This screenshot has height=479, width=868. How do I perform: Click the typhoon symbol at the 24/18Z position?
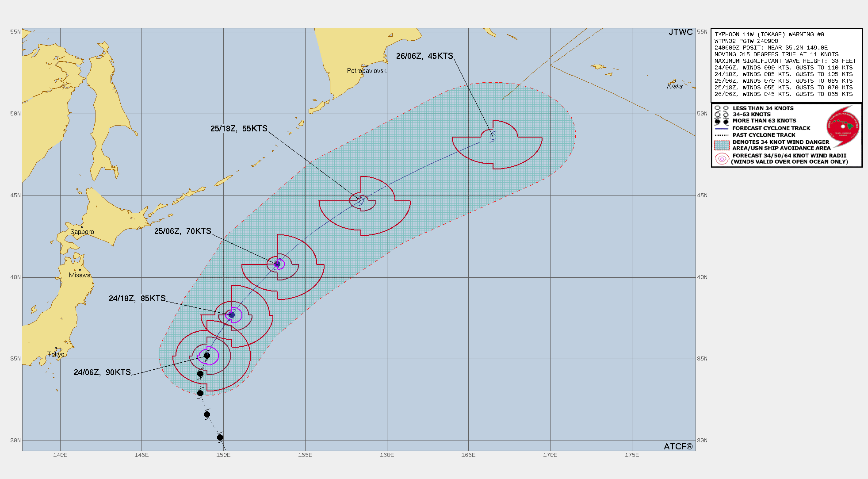pos(231,315)
